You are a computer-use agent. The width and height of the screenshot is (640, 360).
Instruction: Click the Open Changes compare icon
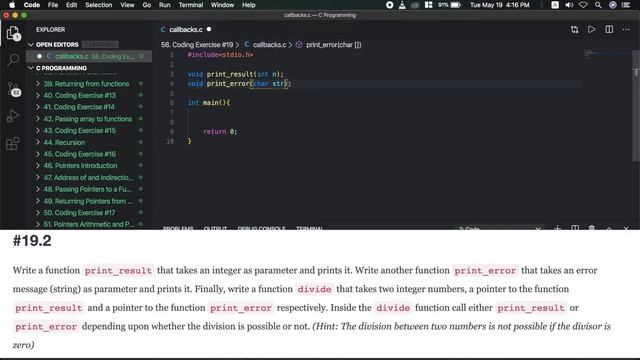(574, 29)
